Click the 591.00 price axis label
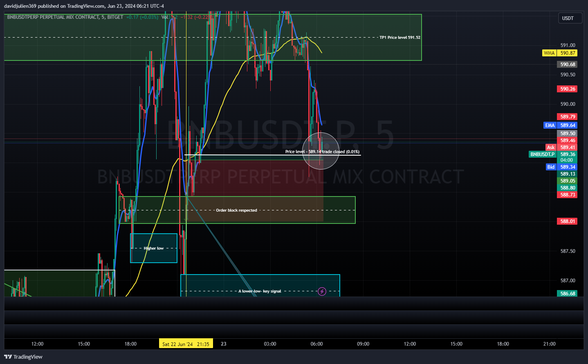The image size is (588, 364). [568, 45]
